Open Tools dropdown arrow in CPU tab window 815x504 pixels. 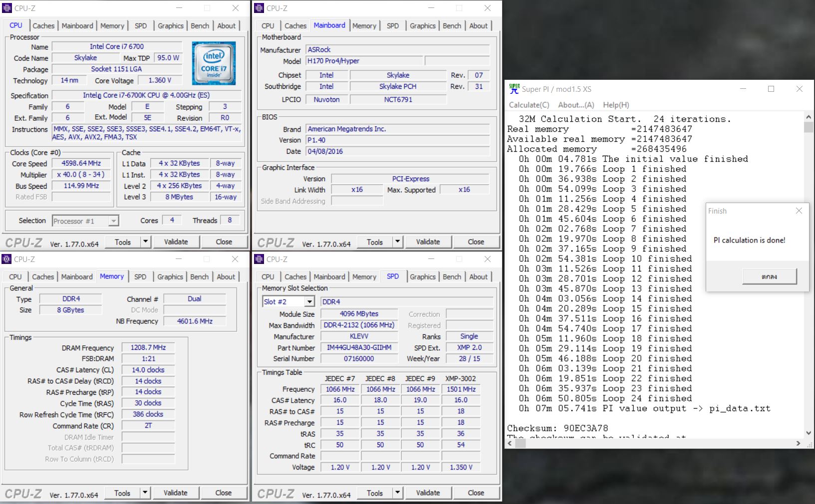click(145, 242)
